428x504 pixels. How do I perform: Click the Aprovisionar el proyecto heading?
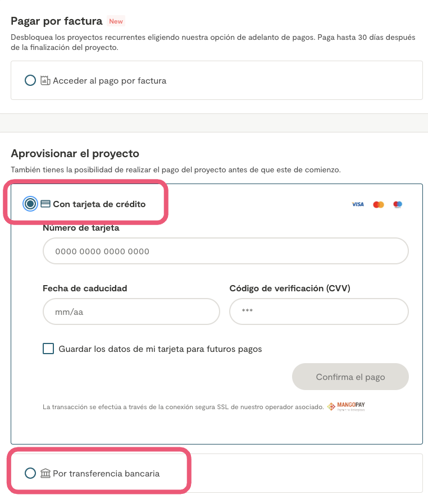(75, 153)
